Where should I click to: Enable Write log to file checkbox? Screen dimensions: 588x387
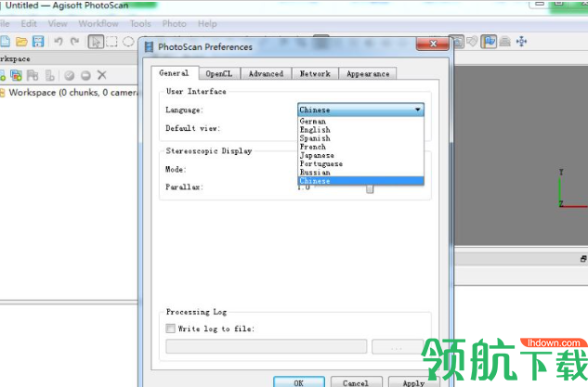click(170, 329)
